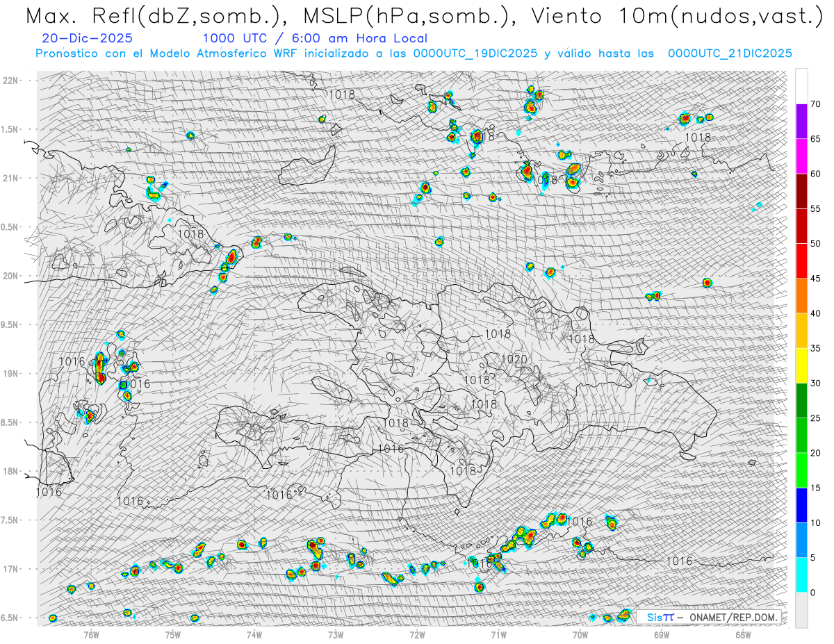Click the "20" value on the colorbar

tap(815, 453)
